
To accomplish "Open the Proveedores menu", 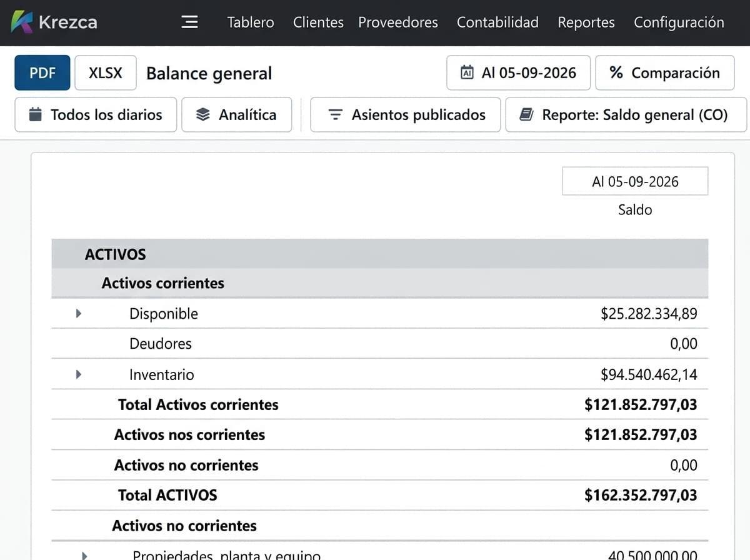I will [x=398, y=22].
